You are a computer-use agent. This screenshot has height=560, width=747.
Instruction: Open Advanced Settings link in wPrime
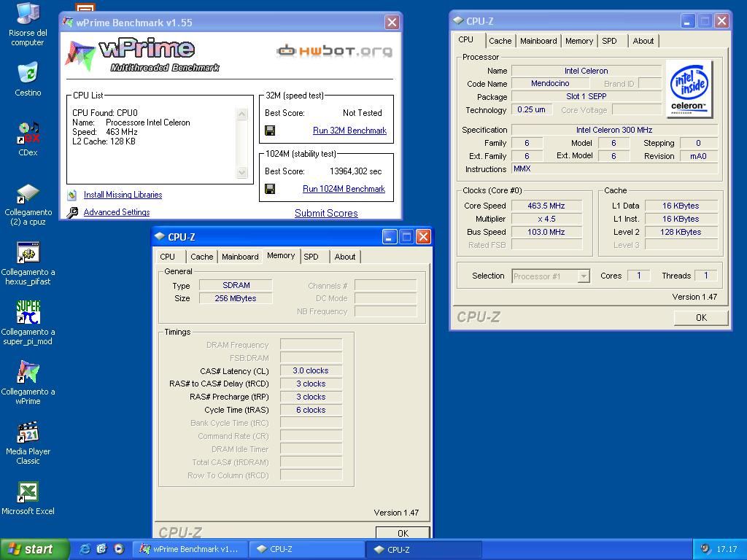pos(117,212)
